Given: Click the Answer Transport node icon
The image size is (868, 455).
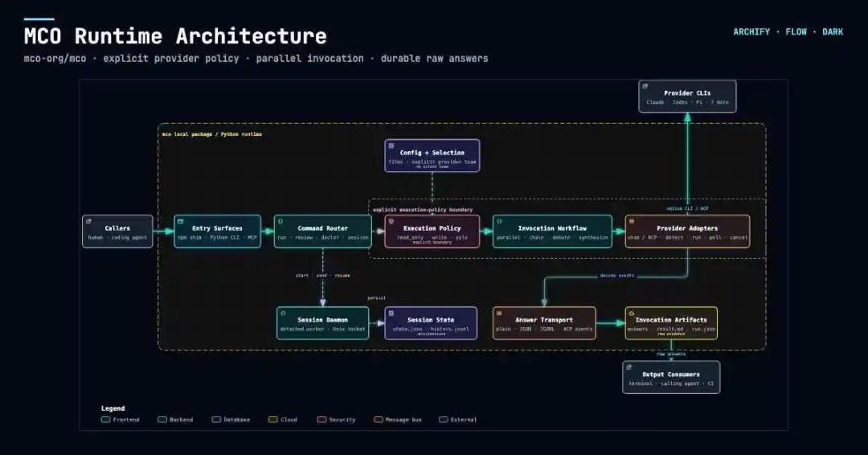Looking at the screenshot, I should tap(499, 314).
